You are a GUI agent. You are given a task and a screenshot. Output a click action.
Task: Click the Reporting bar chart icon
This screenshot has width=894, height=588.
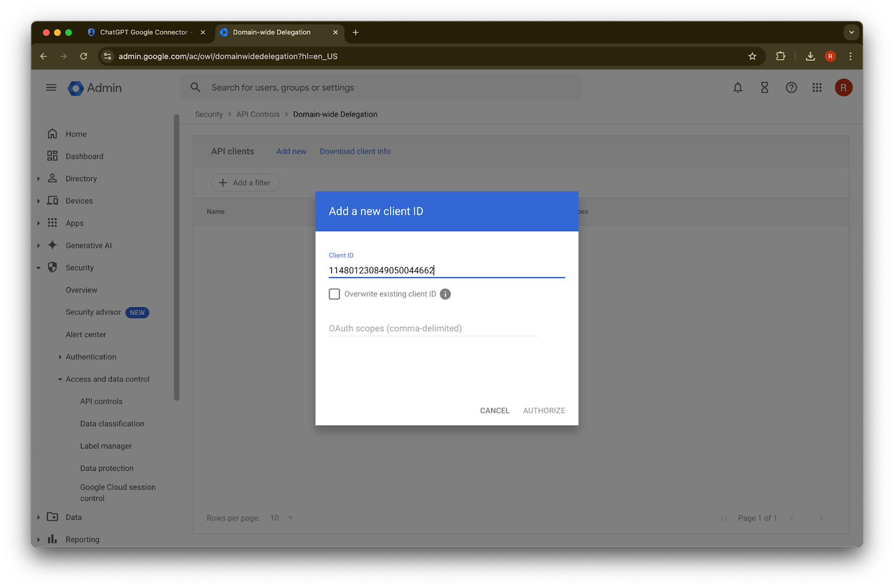point(53,539)
